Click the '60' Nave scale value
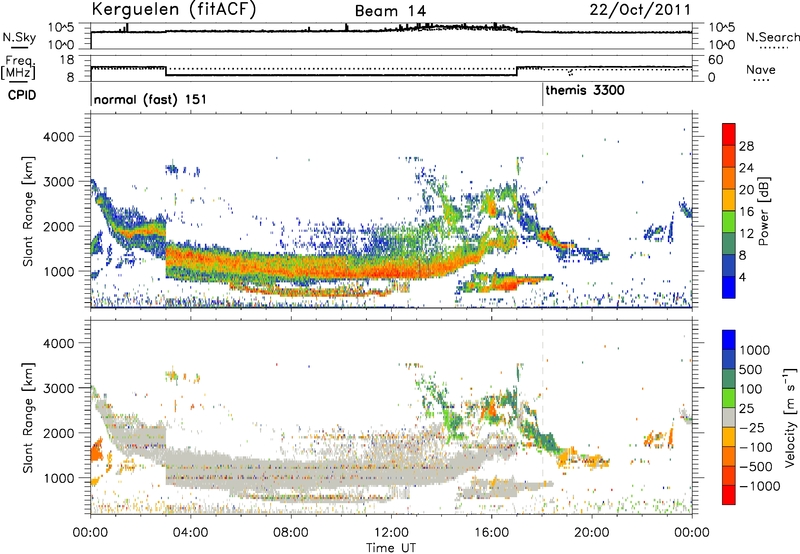This screenshot has width=800, height=554. click(x=715, y=60)
